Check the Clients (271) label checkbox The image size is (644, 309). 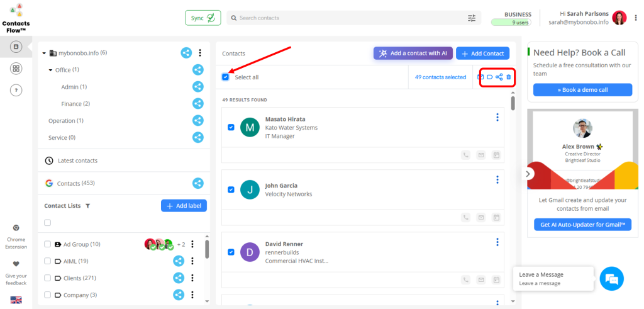(x=48, y=278)
